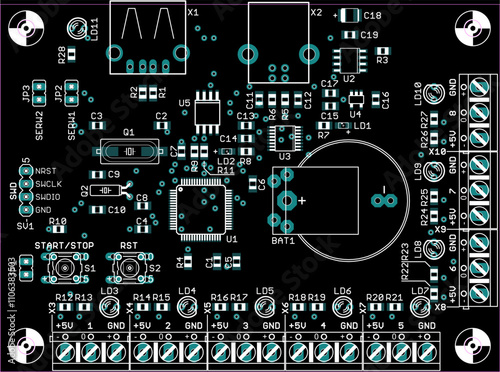The image size is (500, 372).
Task: Click the JP2 jumper footprint
Action: (x=71, y=93)
